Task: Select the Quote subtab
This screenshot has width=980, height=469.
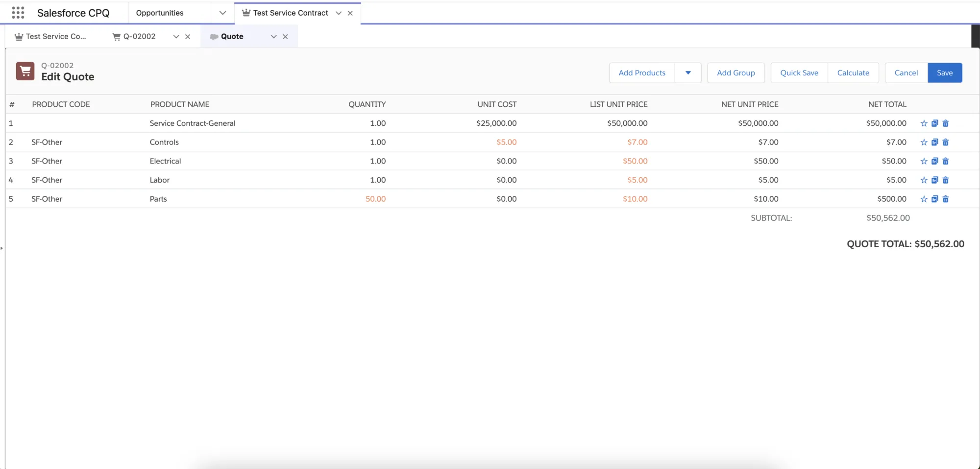Action: point(226,37)
